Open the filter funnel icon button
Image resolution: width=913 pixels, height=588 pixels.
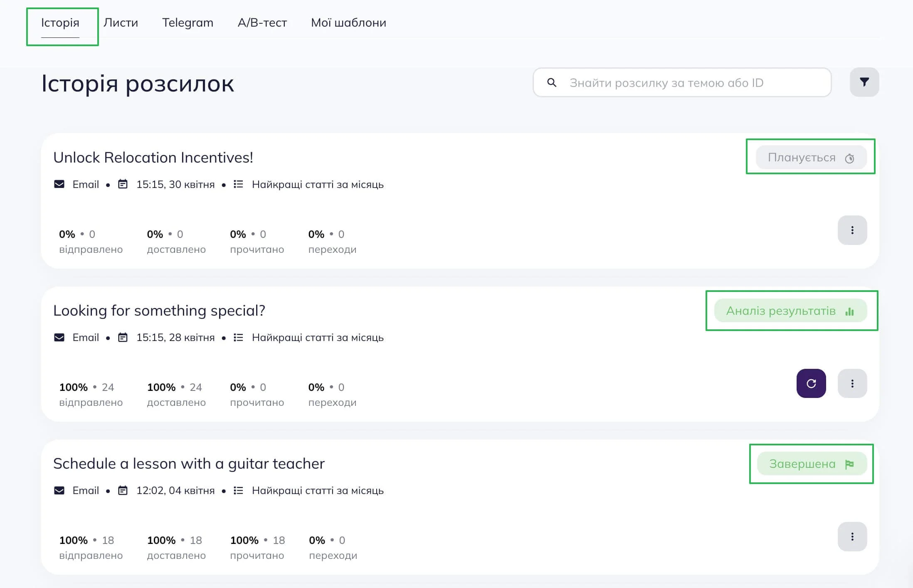click(864, 82)
